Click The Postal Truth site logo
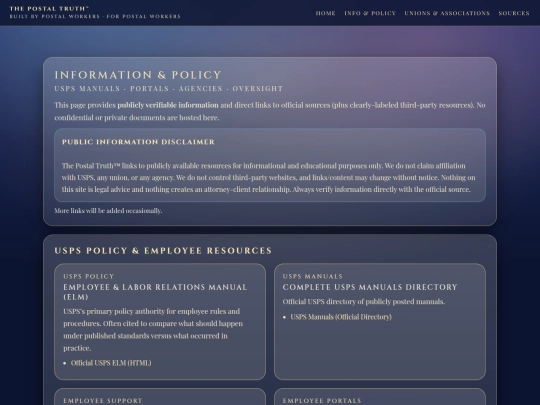This screenshot has width=540, height=405. pos(49,9)
